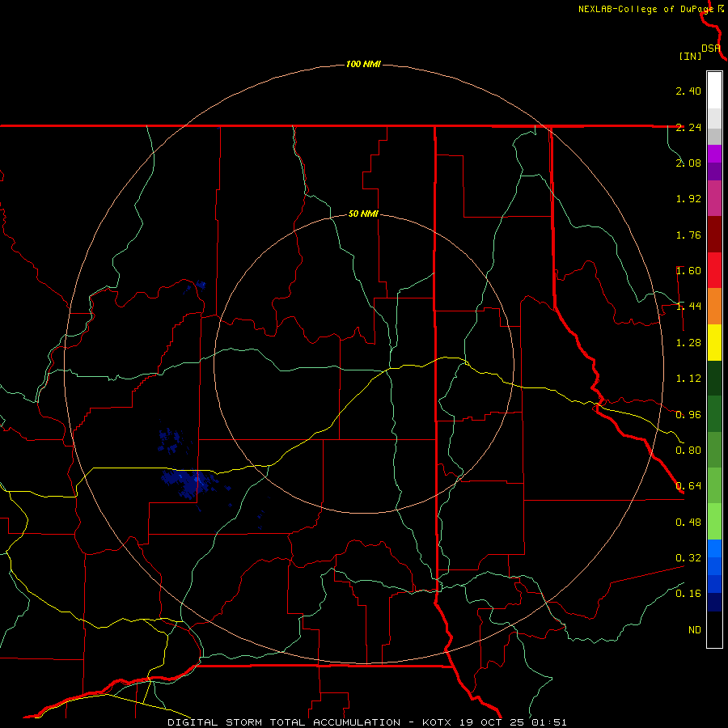Click the light green 0.48 legend swatch

click(714, 522)
